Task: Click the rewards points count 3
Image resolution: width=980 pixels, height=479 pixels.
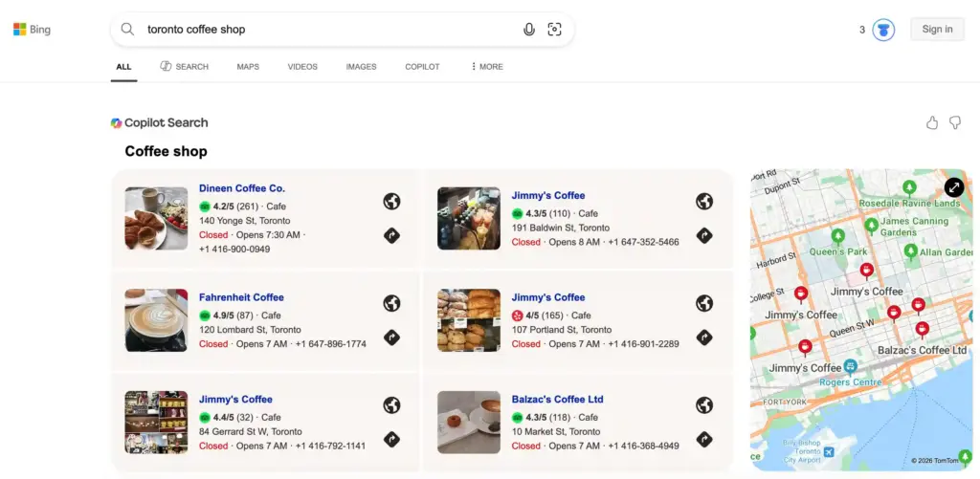Action: [862, 30]
